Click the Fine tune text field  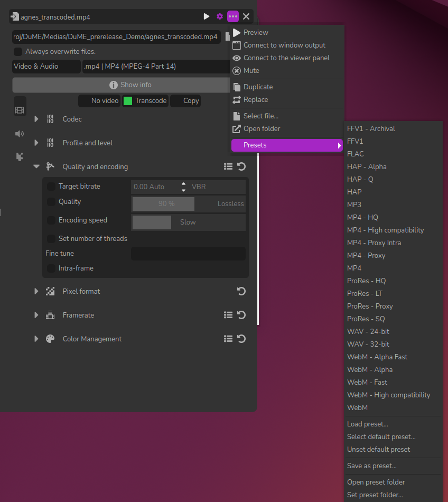[x=188, y=254]
